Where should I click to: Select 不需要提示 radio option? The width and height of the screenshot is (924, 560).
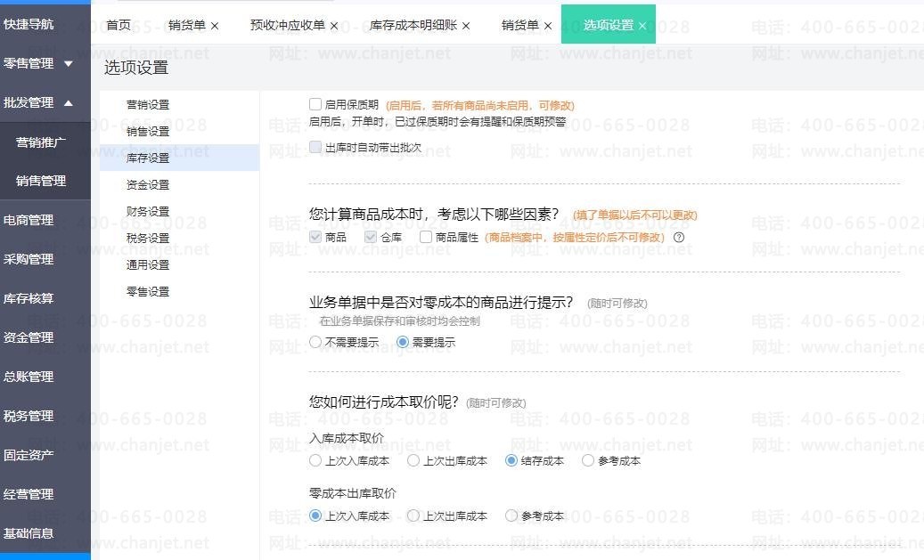315,342
